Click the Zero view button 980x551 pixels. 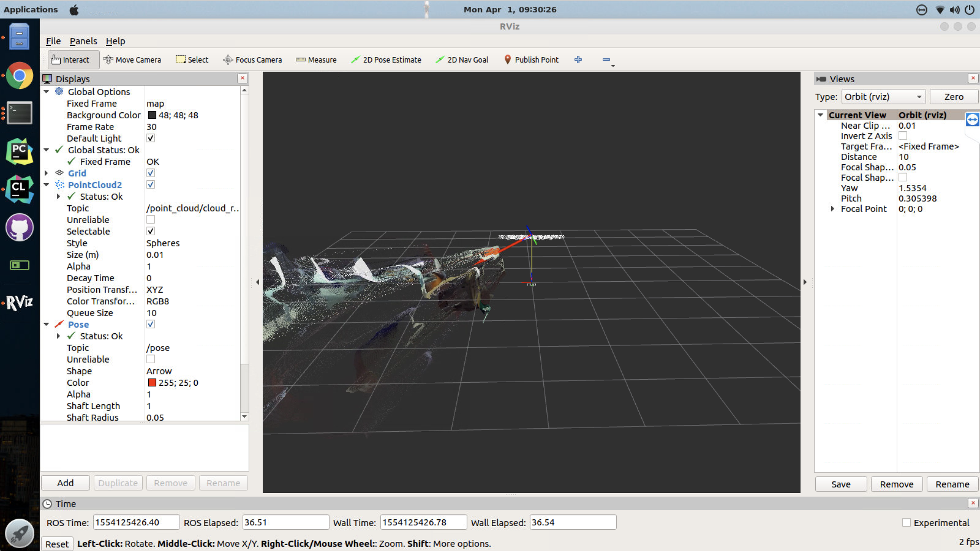pyautogui.click(x=953, y=97)
